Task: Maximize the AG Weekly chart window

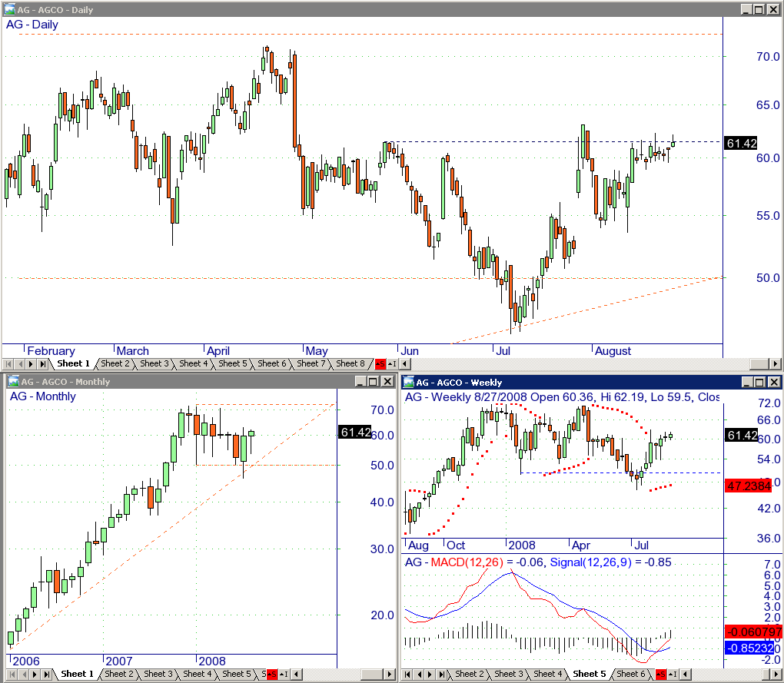Action: pos(759,383)
